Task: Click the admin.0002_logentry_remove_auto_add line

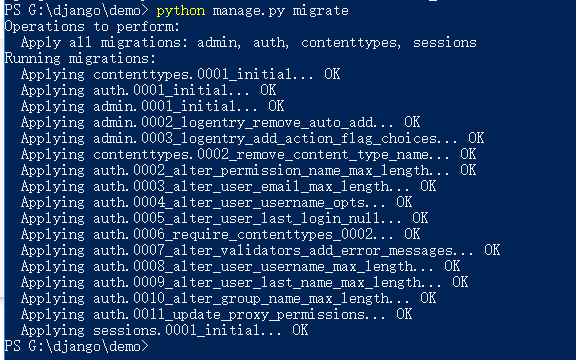Action: tap(220, 122)
